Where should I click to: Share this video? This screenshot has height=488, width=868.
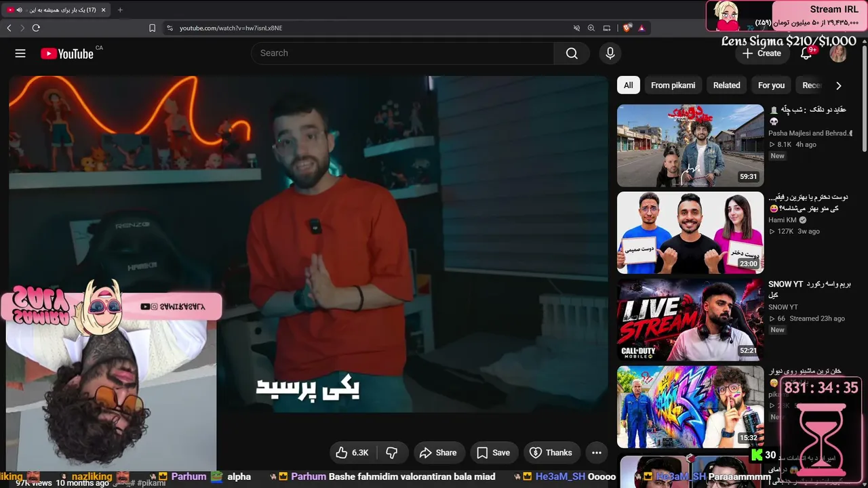[x=438, y=453]
